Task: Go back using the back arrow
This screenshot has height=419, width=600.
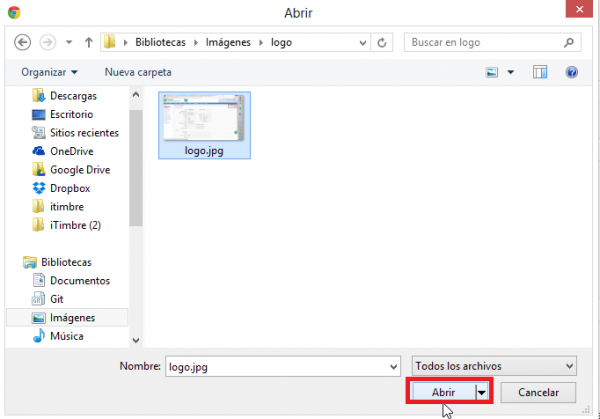Action: click(x=22, y=42)
